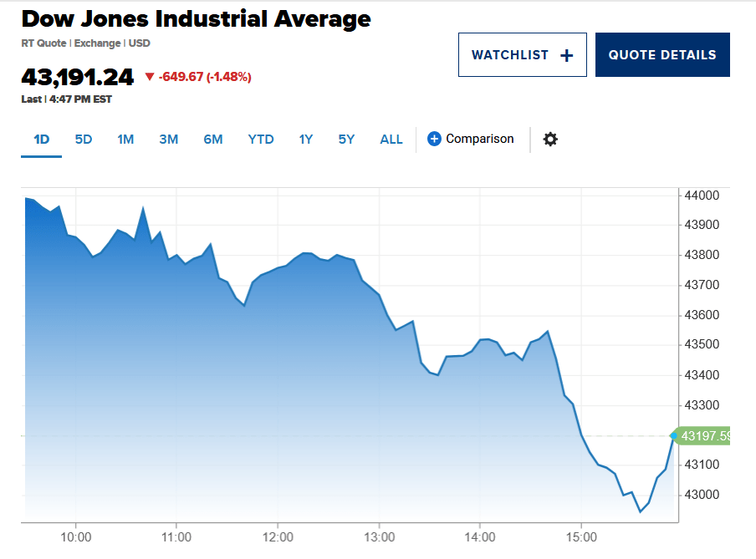The height and width of the screenshot is (559, 756).
Task: Click the red down arrow indicator
Action: 150,77
